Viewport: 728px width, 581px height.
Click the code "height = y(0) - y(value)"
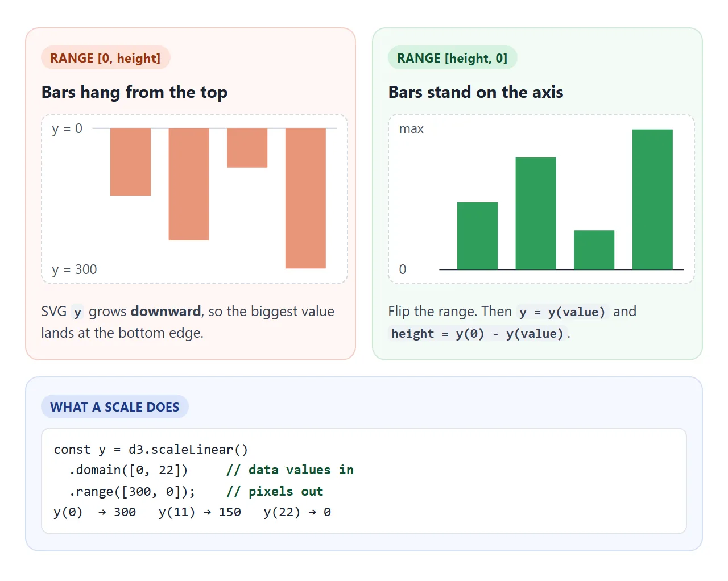coord(477,334)
